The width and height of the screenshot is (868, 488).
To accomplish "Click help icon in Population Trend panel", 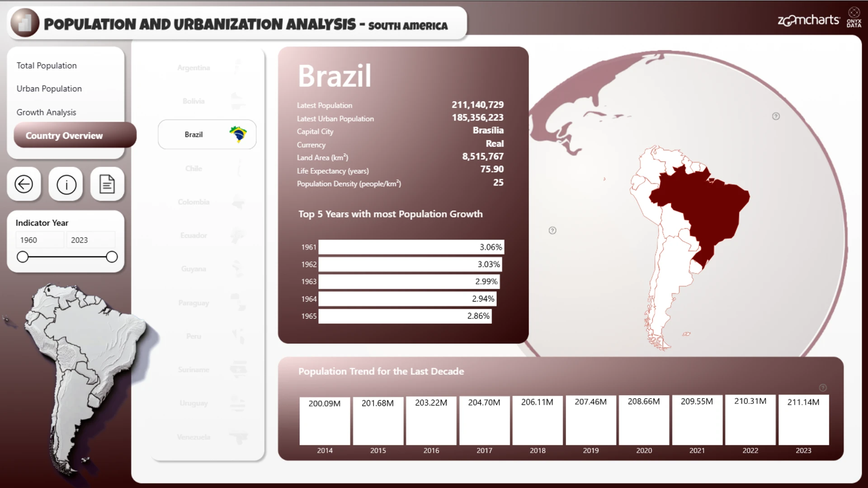I will (823, 388).
